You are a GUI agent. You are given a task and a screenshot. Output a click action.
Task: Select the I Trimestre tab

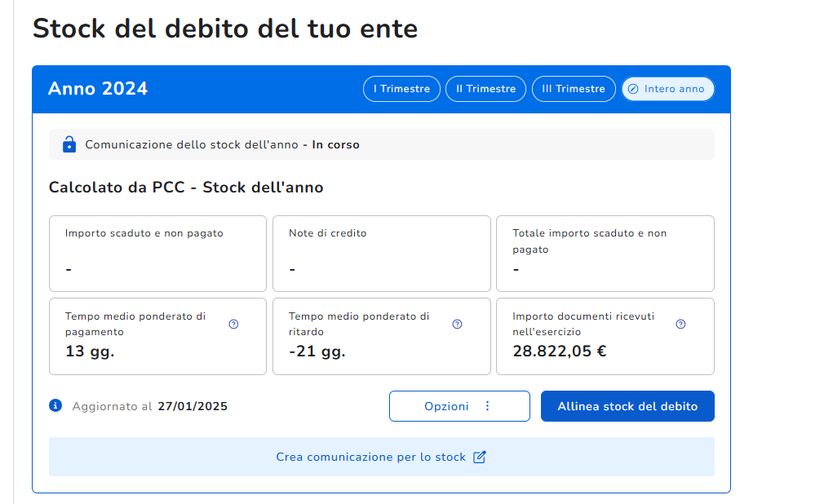pyautogui.click(x=401, y=89)
